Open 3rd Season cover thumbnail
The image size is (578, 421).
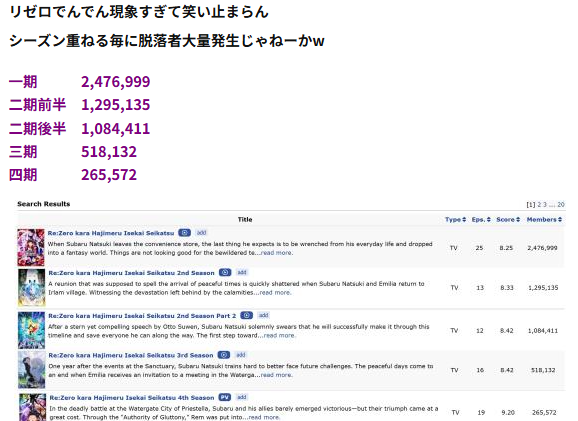(x=32, y=370)
